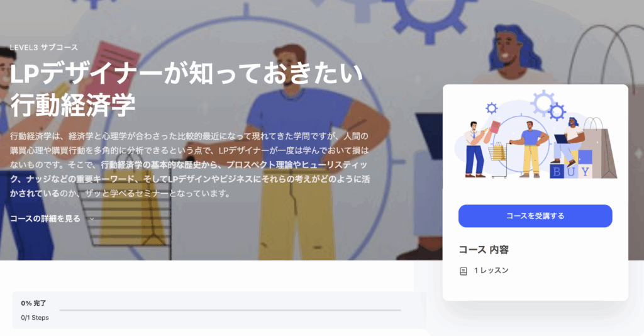Expand コースの詳細を見る chevron arrow
The width and height of the screenshot is (644, 336).
pyautogui.click(x=92, y=219)
